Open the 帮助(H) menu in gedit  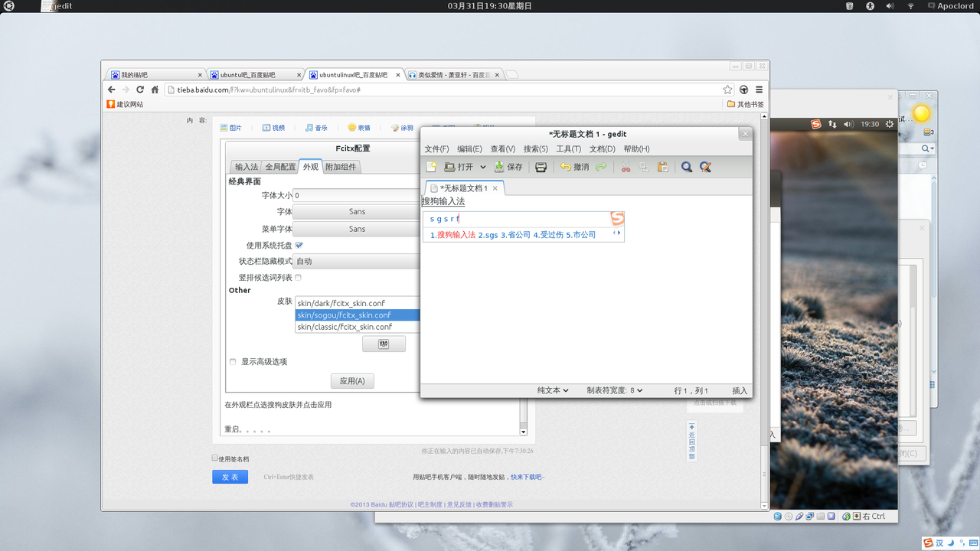pyautogui.click(x=636, y=149)
